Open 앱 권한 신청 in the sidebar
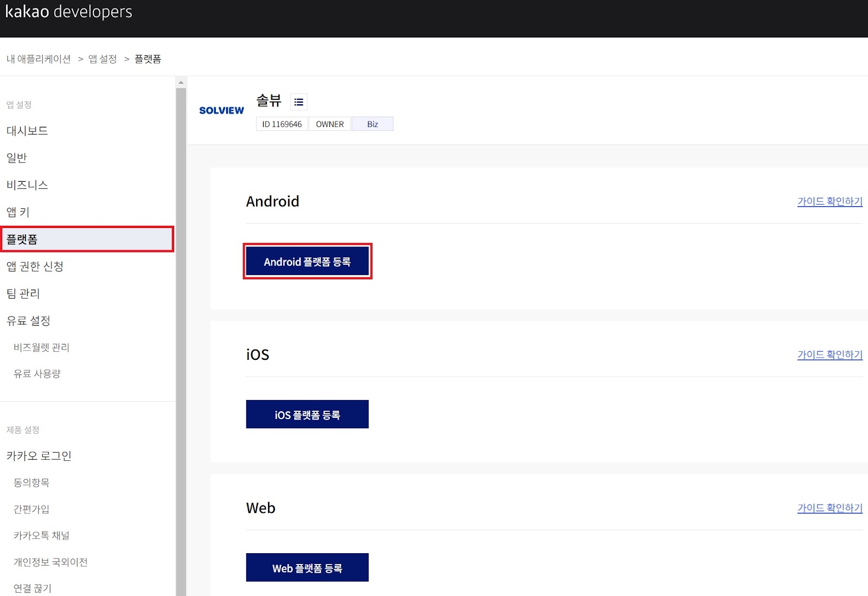Screen dimensions: 868x596 (x=35, y=266)
